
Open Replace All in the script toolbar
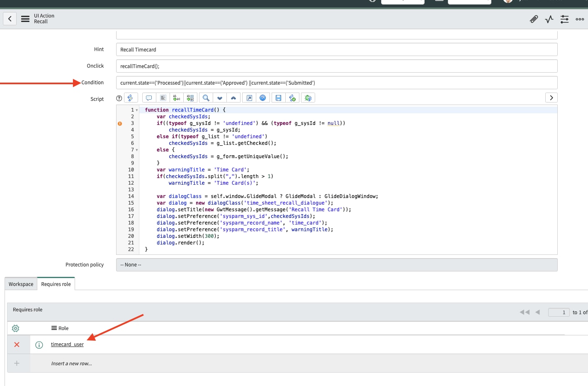[190, 98]
